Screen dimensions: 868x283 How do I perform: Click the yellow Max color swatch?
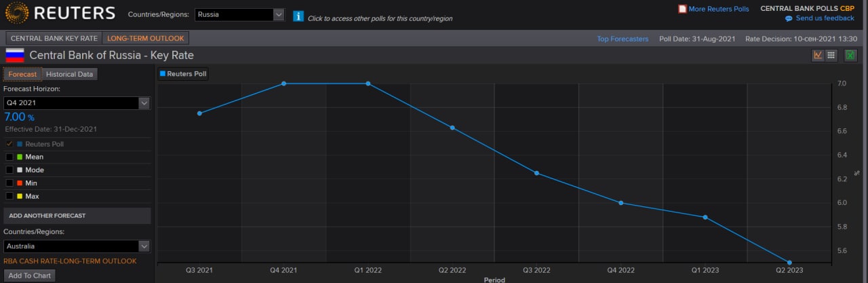pos(20,196)
